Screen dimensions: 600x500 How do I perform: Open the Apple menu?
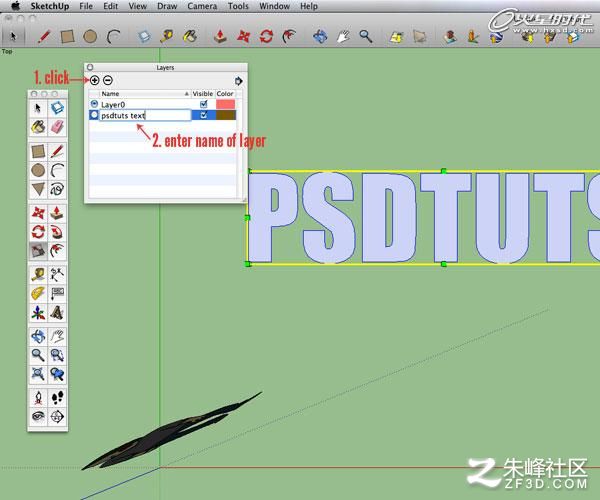pyautogui.click(x=15, y=6)
